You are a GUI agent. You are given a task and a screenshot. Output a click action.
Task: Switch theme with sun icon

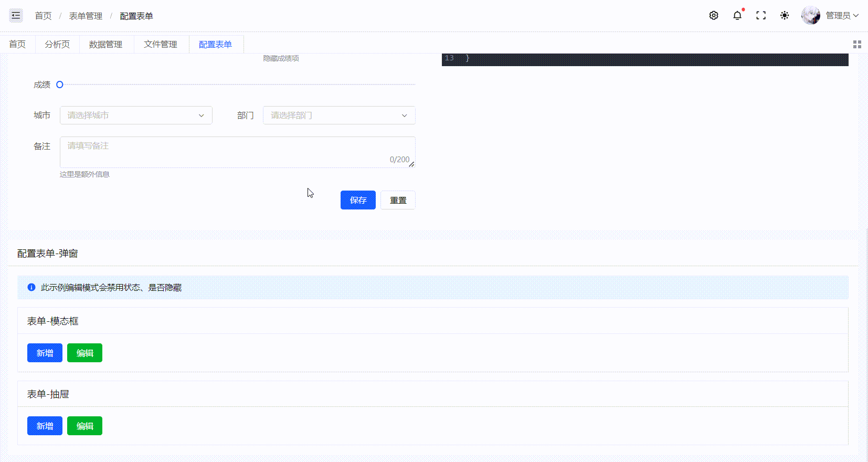[x=785, y=16]
